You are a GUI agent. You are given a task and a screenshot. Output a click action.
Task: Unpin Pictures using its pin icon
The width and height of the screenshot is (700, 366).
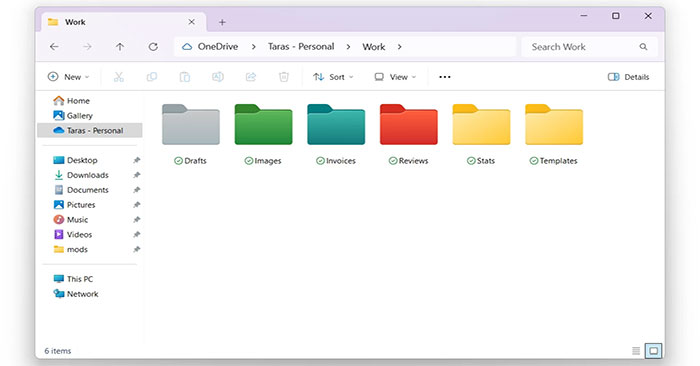tap(137, 204)
